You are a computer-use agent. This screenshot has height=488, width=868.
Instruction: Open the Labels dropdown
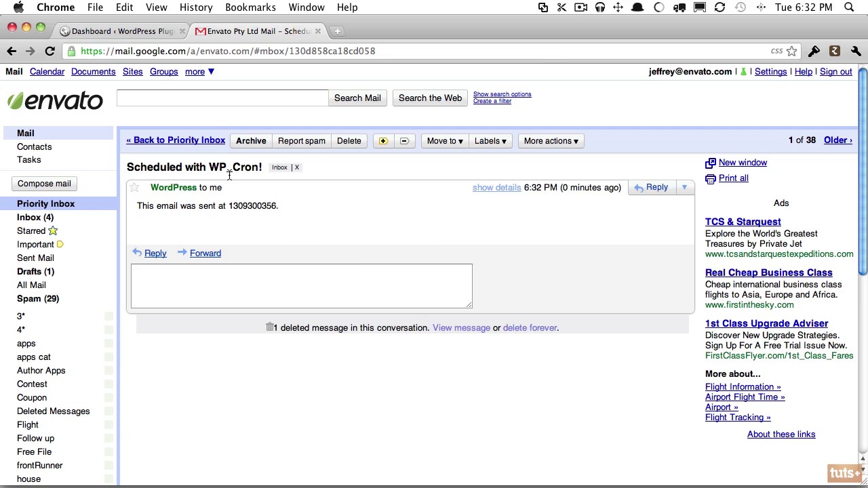point(490,141)
